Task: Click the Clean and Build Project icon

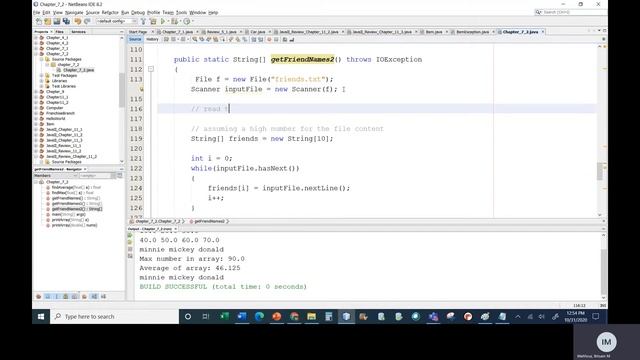Action: [153, 21]
